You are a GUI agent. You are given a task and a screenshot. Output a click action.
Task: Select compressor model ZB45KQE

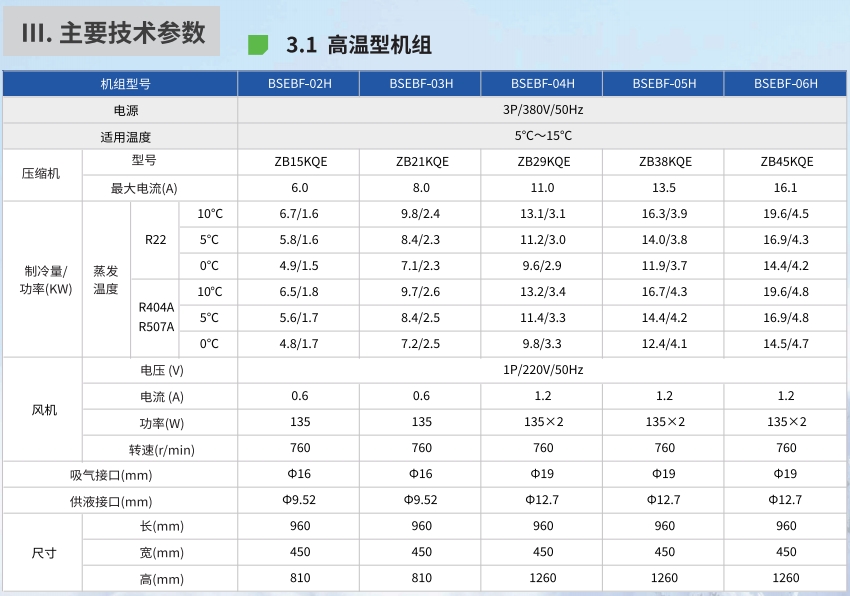[786, 162]
